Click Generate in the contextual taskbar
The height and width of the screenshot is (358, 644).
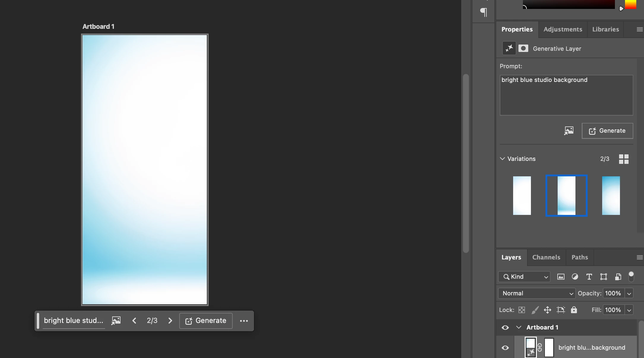pos(206,321)
